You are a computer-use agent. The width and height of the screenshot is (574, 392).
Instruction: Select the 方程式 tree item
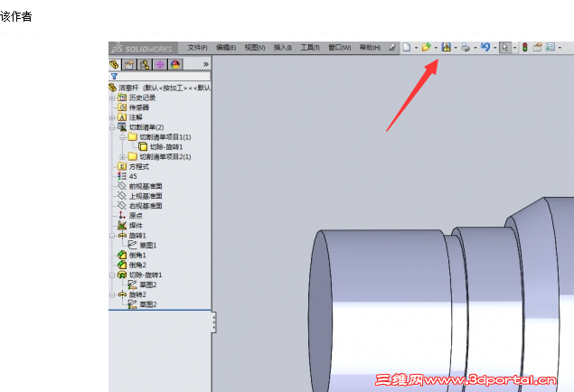[133, 167]
